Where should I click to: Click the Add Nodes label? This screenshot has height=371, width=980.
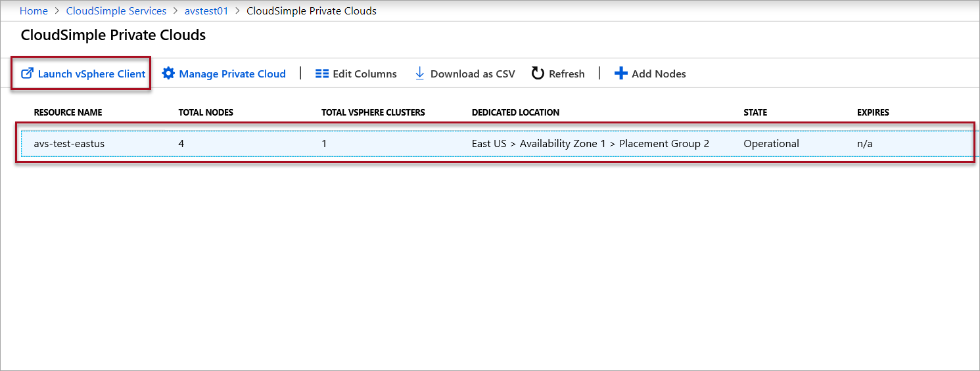[659, 74]
